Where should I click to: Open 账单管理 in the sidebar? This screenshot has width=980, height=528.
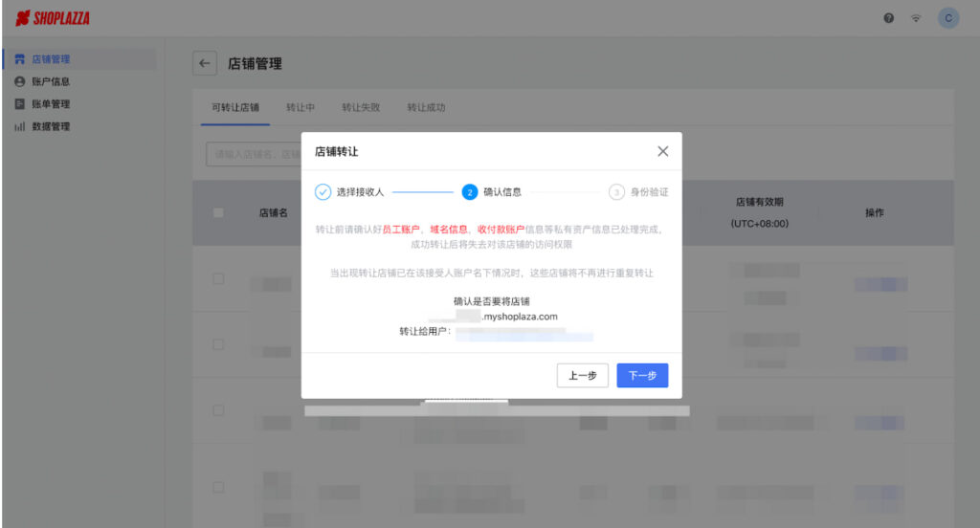click(x=51, y=103)
